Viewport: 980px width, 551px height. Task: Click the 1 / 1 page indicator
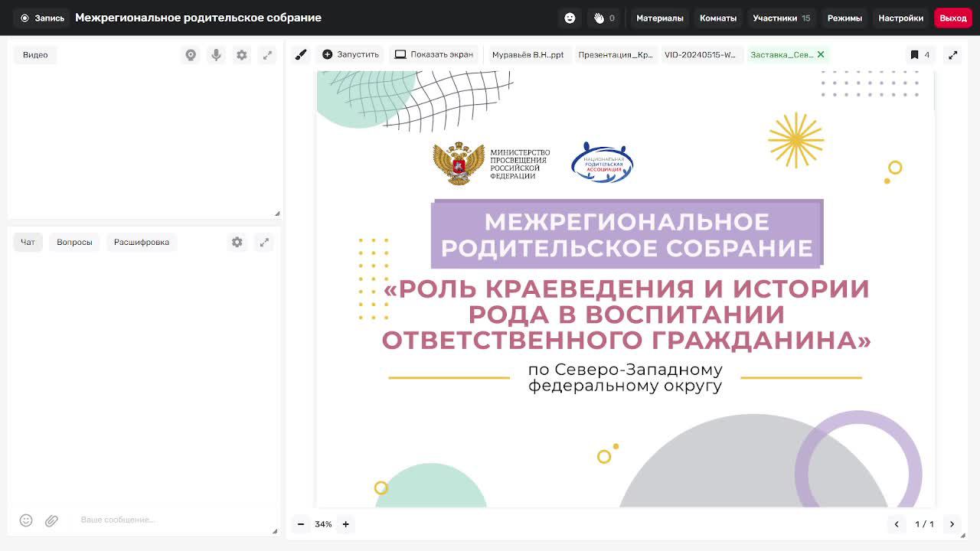click(x=925, y=524)
